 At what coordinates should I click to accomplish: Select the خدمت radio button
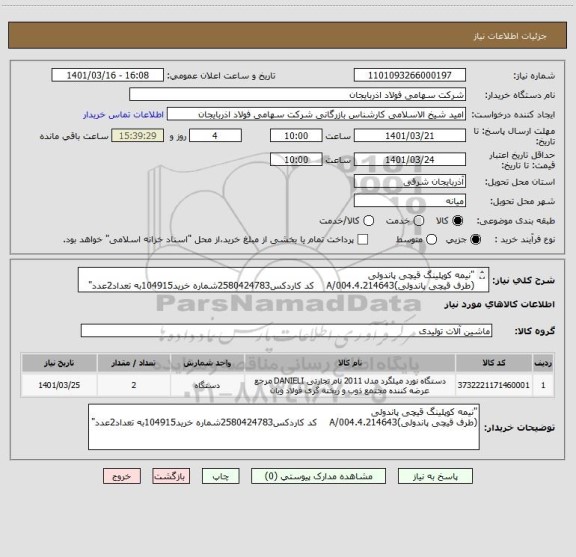pos(419,221)
